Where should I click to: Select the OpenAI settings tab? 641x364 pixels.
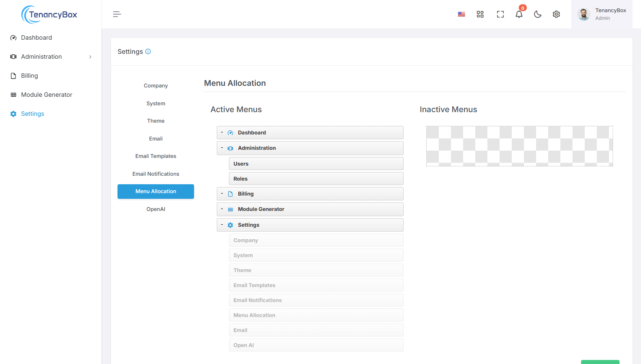156,209
